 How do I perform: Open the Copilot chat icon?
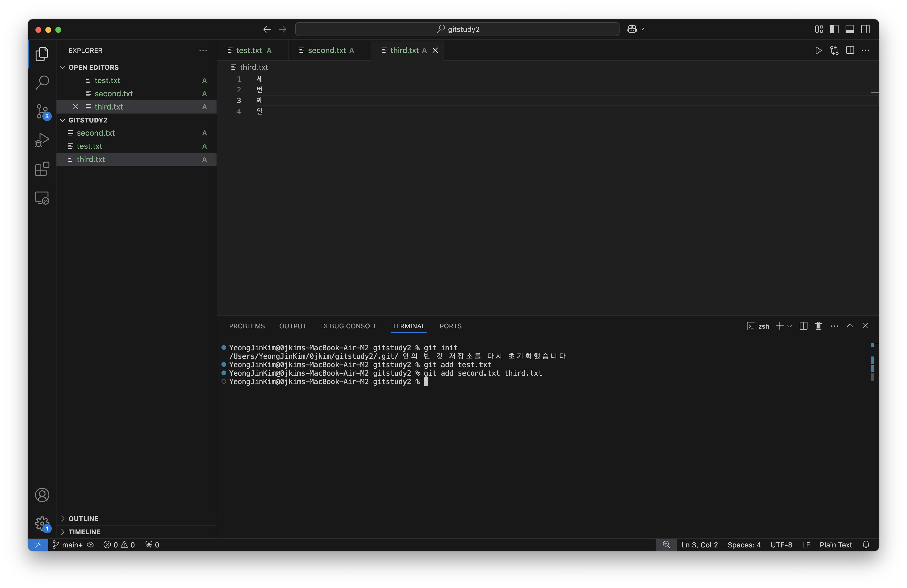[632, 29]
